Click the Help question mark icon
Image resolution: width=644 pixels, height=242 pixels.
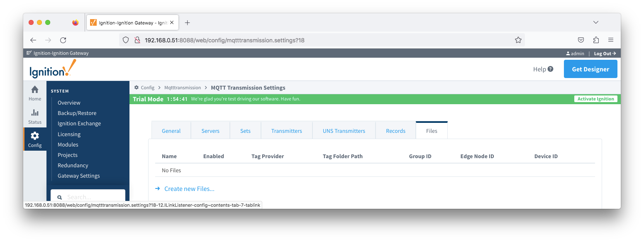point(551,69)
